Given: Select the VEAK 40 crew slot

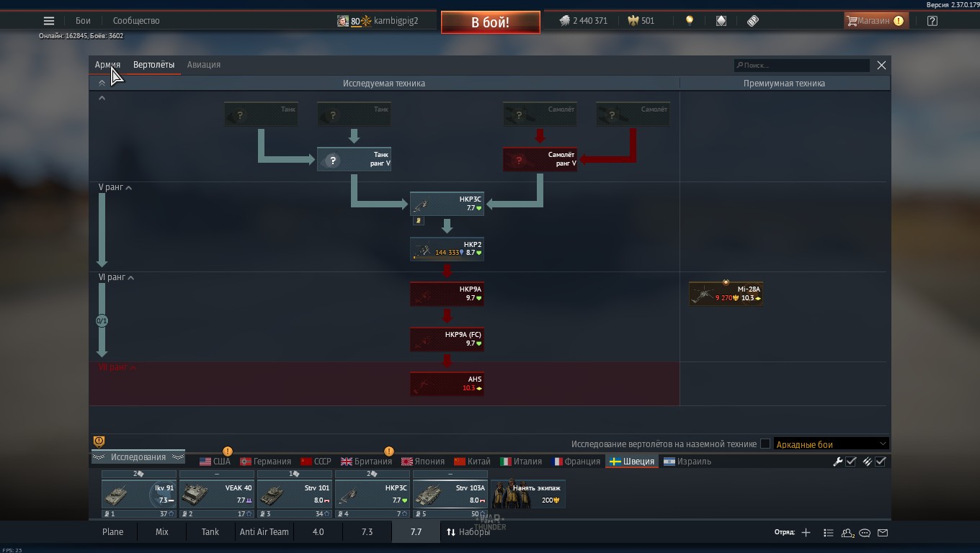Looking at the screenshot, I should point(217,495).
